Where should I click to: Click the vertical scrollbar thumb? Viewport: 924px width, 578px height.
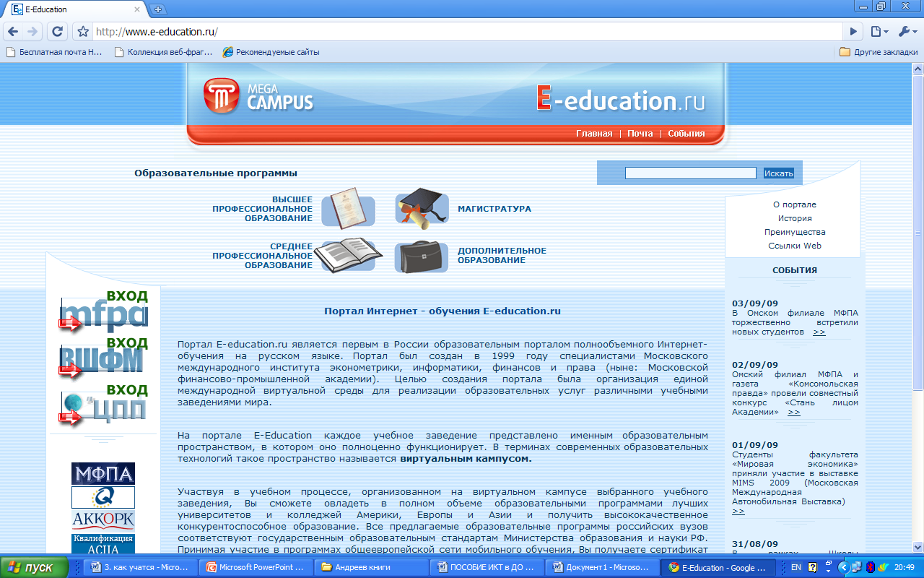pyautogui.click(x=918, y=233)
